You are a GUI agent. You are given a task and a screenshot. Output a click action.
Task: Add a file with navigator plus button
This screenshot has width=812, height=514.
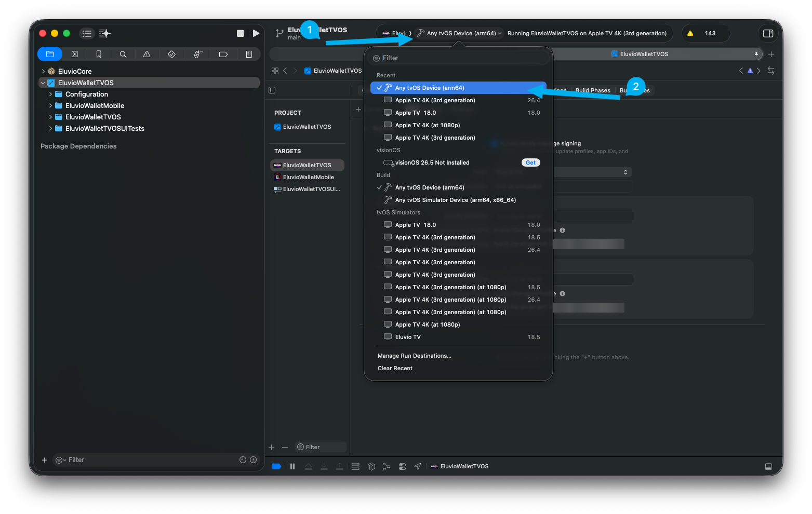[45, 460]
